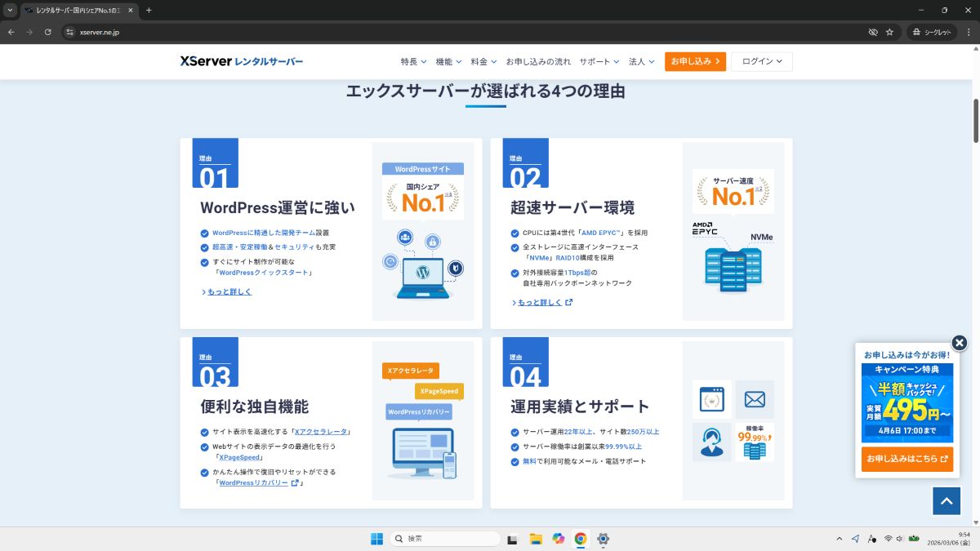Go back using browser back arrow
The width and height of the screenshot is (980, 551).
pos(11,32)
